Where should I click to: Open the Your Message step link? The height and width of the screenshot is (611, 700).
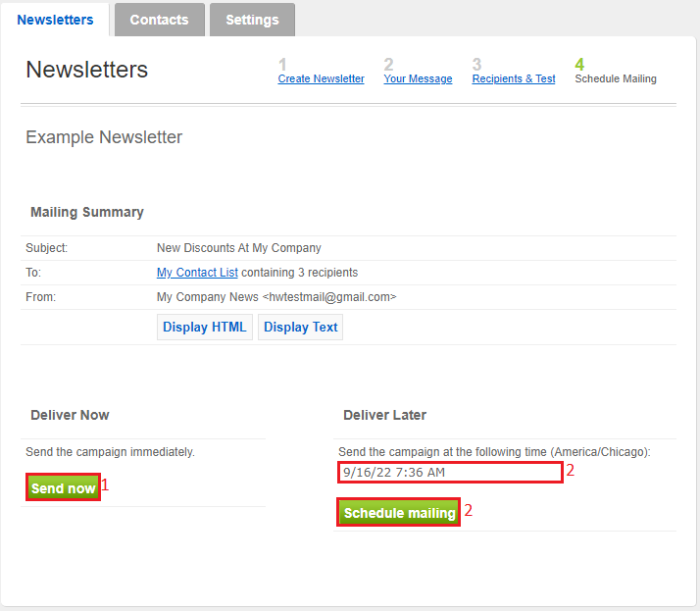click(x=418, y=78)
